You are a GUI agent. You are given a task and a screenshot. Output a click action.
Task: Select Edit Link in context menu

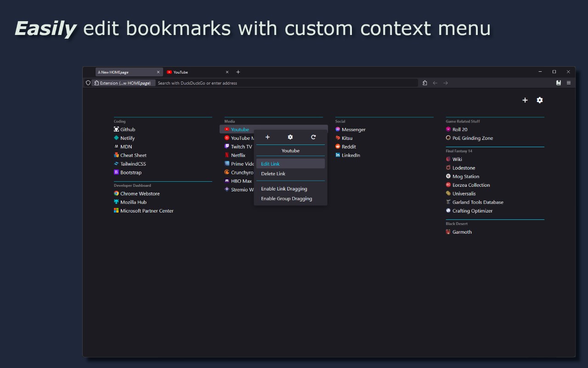pyautogui.click(x=290, y=164)
